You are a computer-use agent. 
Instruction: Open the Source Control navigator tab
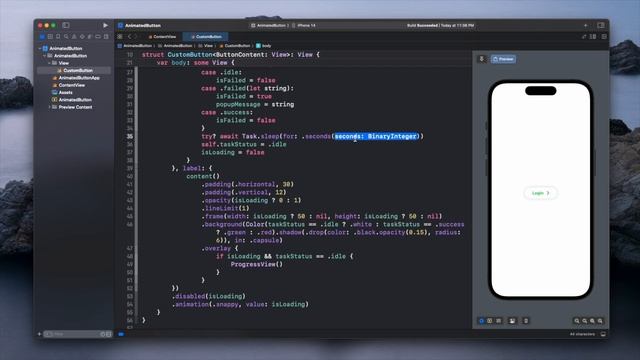tap(50, 37)
